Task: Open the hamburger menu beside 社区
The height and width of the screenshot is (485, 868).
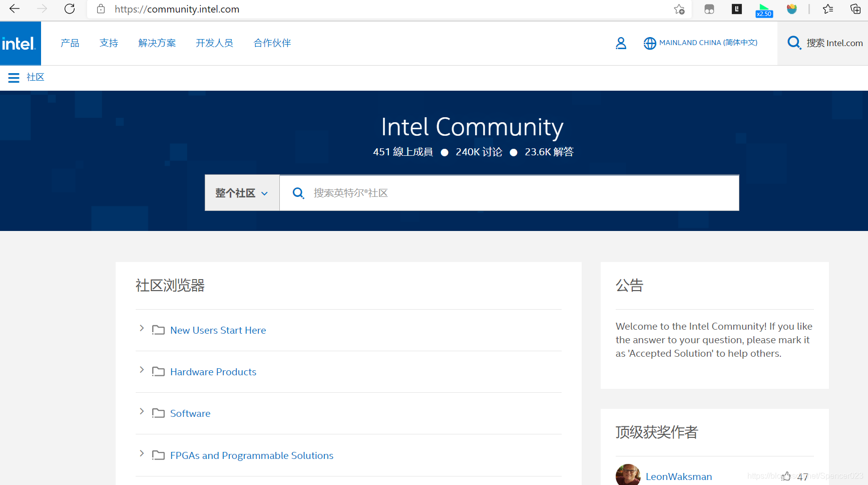Action: pos(14,78)
